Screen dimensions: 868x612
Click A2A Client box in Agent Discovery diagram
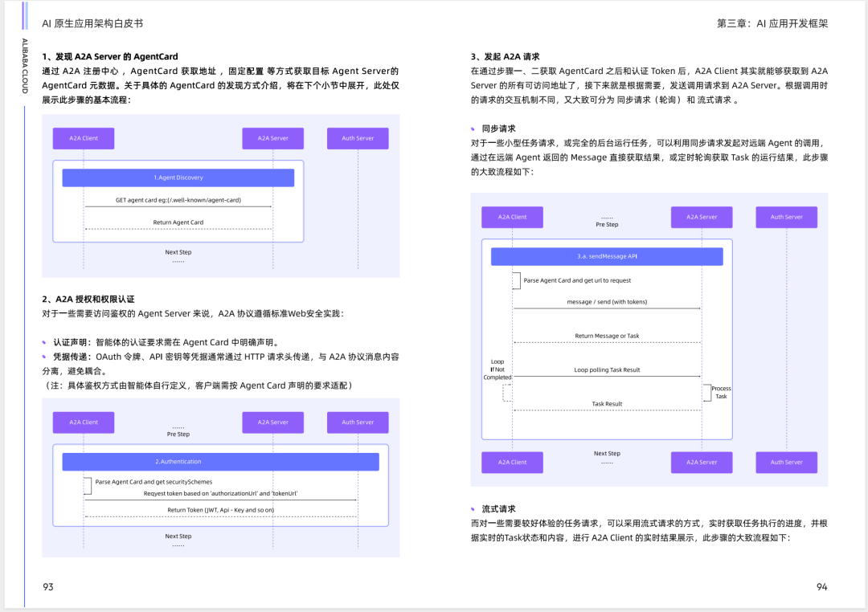pos(84,138)
